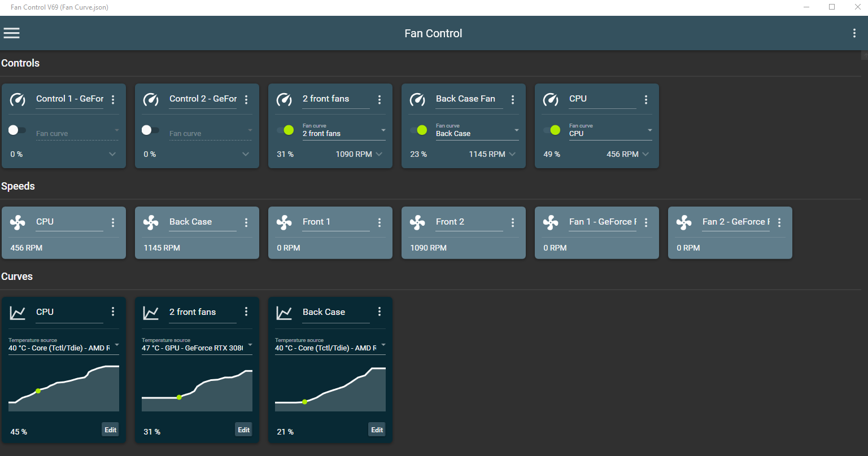Open the hamburger navigation menu
The width and height of the screenshot is (868, 456).
(12, 33)
